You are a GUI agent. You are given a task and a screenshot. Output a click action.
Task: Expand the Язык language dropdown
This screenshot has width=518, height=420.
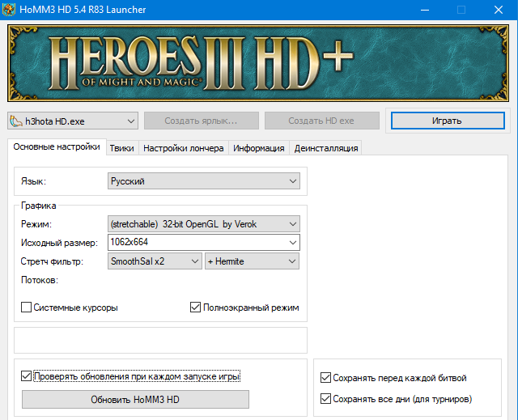coord(203,182)
